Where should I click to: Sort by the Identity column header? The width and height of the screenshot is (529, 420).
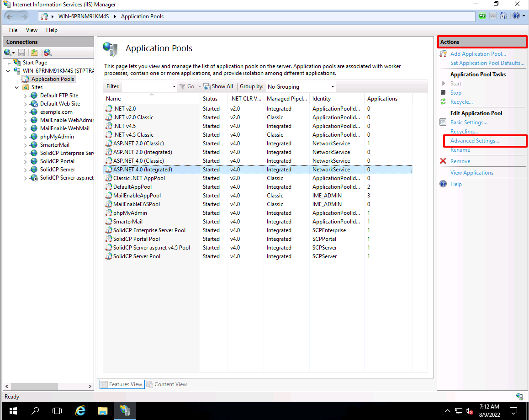point(337,99)
